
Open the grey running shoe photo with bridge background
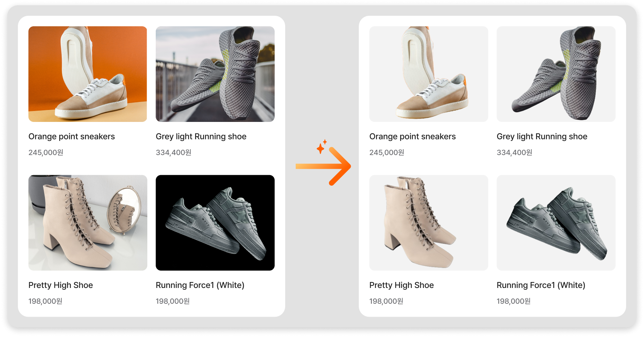[215, 74]
